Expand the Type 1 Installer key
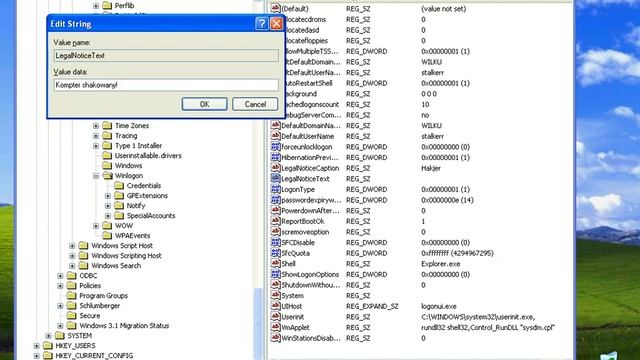This screenshot has width=640, height=360. (96, 146)
